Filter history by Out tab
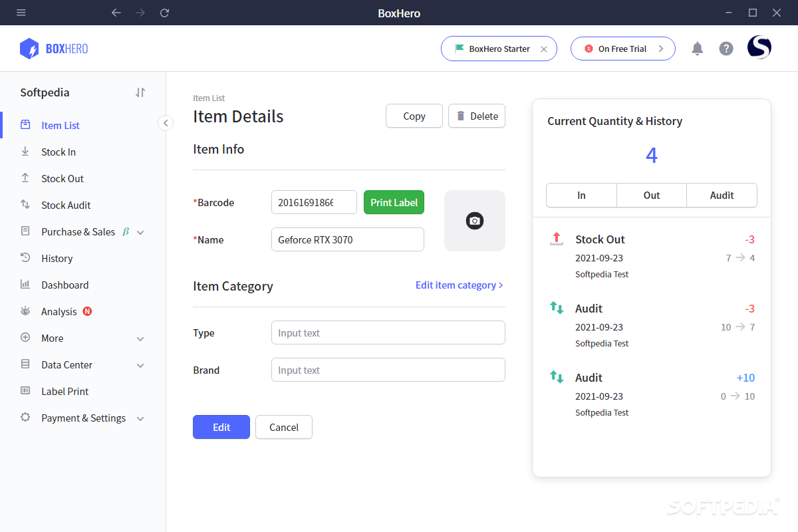Screen dimensions: 798x532 [652, 196]
